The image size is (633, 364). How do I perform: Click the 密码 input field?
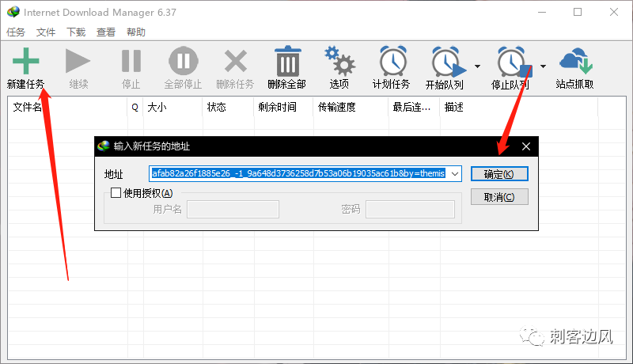[x=410, y=209]
